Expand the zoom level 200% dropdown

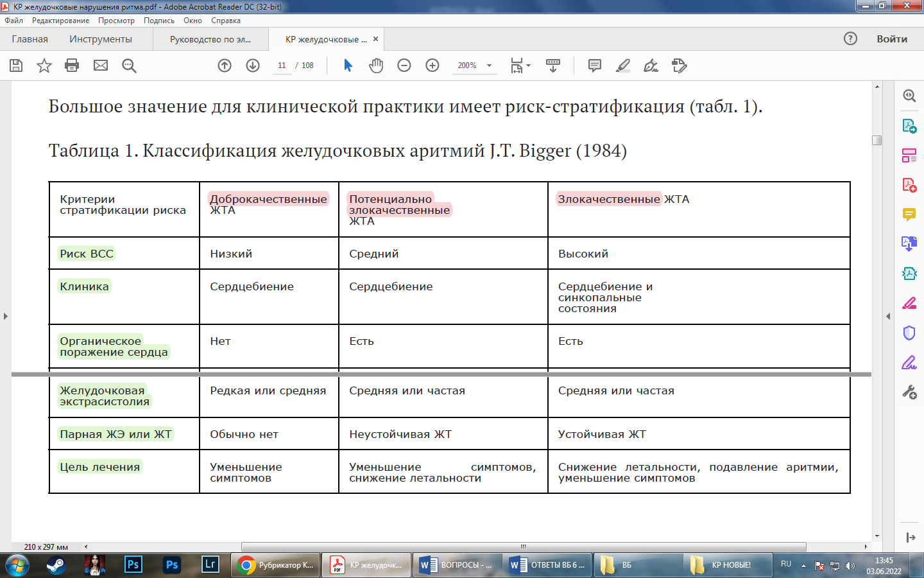coord(489,66)
